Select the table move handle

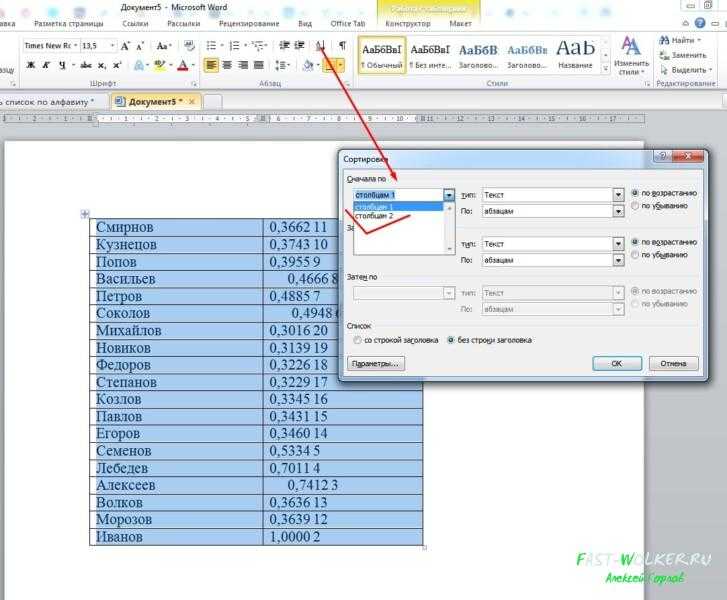(x=85, y=214)
